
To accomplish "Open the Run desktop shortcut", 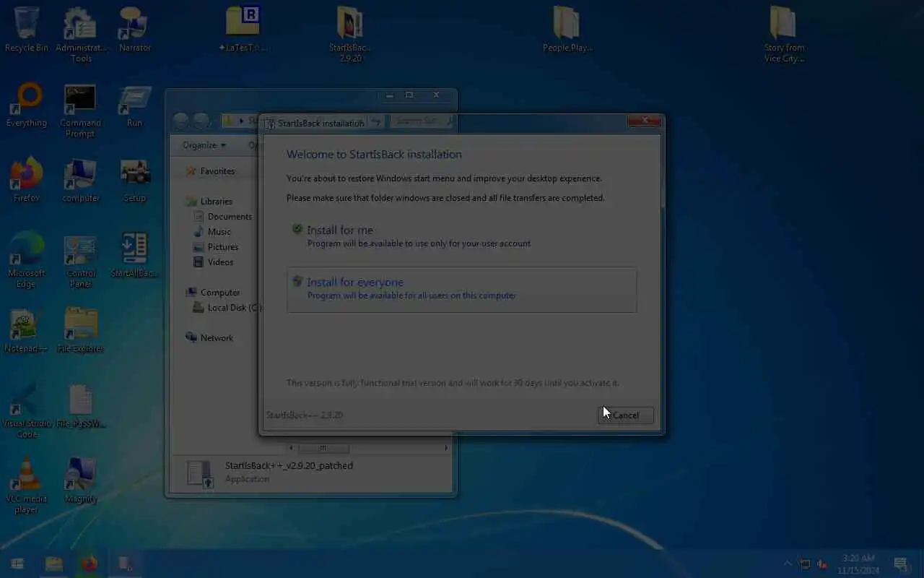I will [134, 105].
